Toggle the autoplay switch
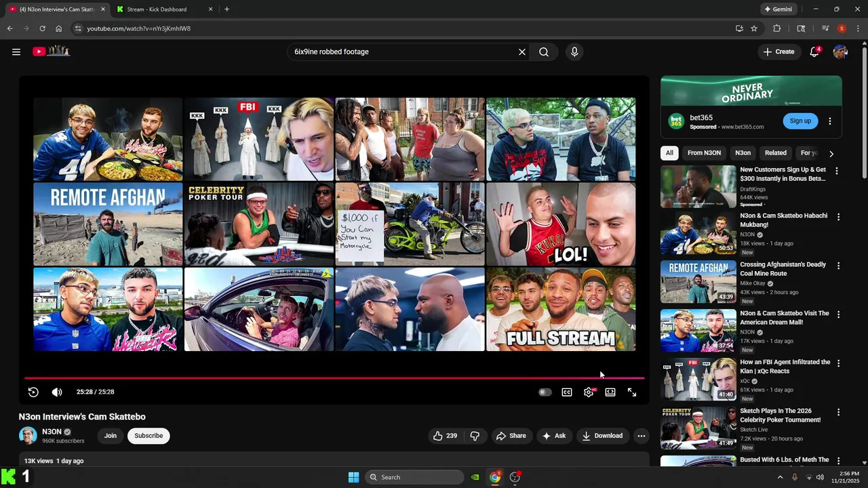The height and width of the screenshot is (488, 868). [x=545, y=392]
